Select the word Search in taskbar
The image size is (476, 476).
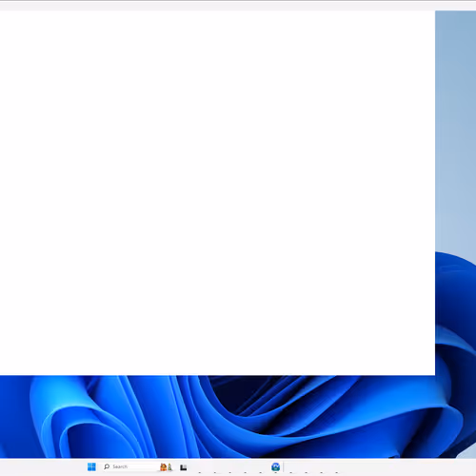(x=120, y=466)
